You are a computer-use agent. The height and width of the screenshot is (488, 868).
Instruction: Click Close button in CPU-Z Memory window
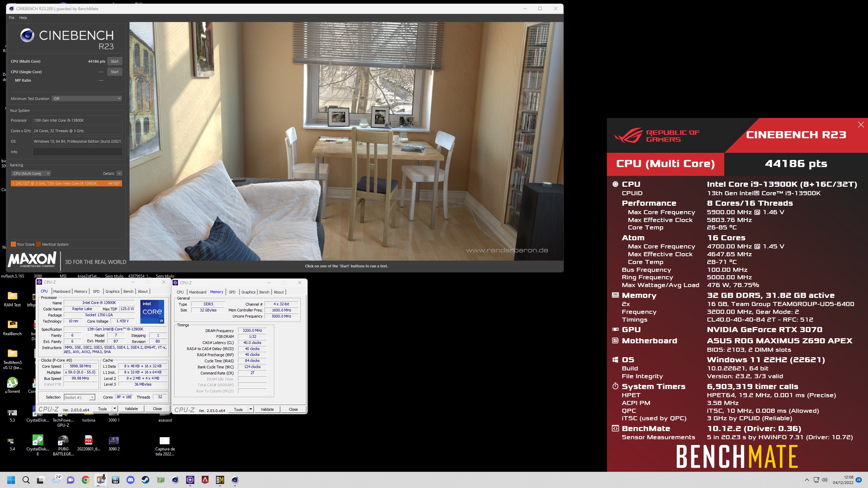293,410
